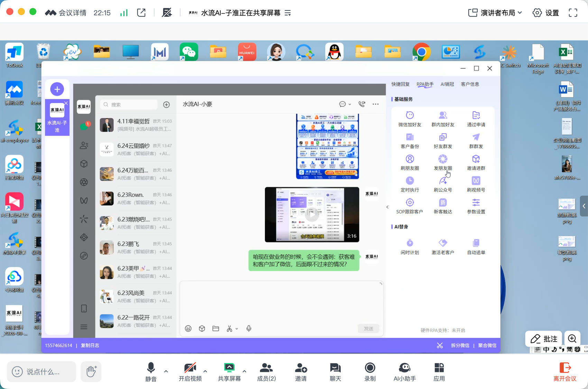Open the 刷公众号 function
The image size is (588, 389).
pos(443,184)
